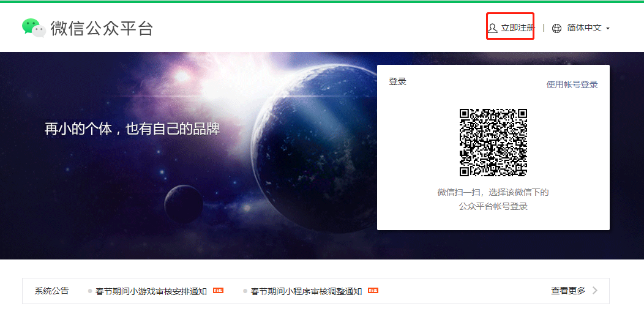Click the 微信公众平台 title text
644x317 pixels.
coord(102,28)
